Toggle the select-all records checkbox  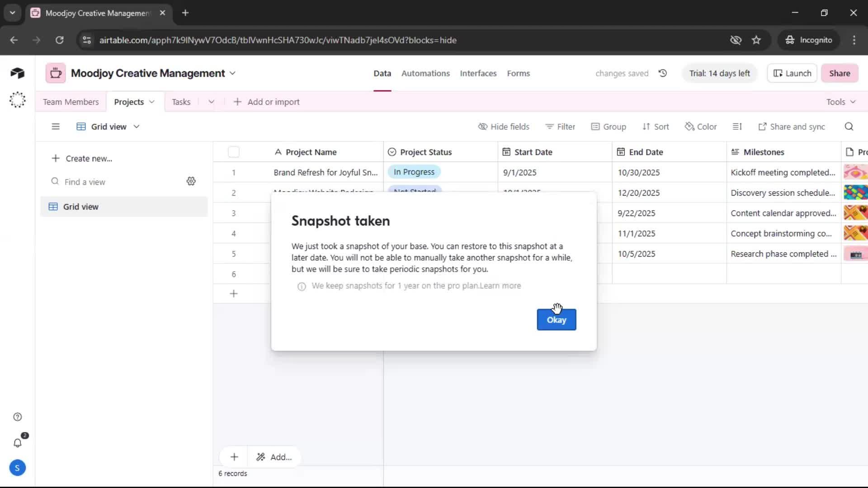234,152
